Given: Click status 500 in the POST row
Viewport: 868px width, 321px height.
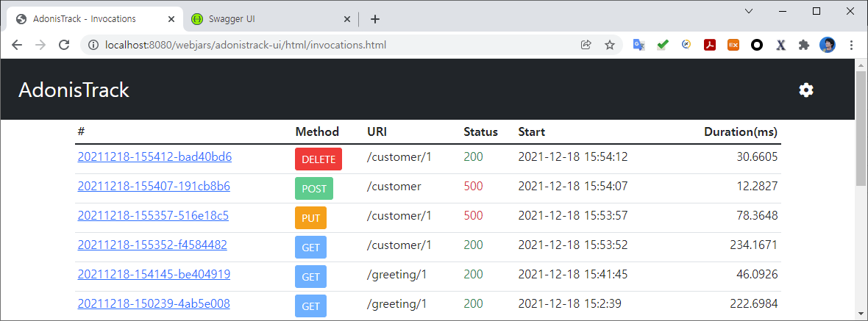Looking at the screenshot, I should 473,186.
